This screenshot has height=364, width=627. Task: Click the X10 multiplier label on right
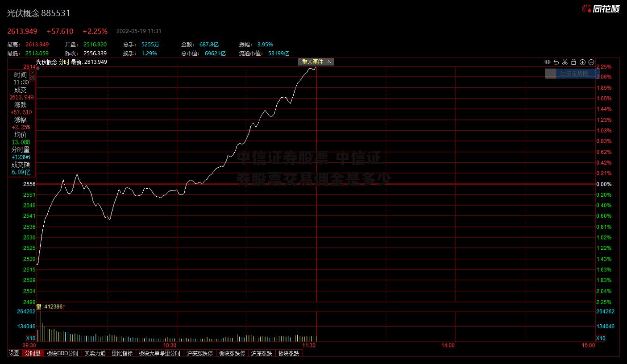[601, 338]
